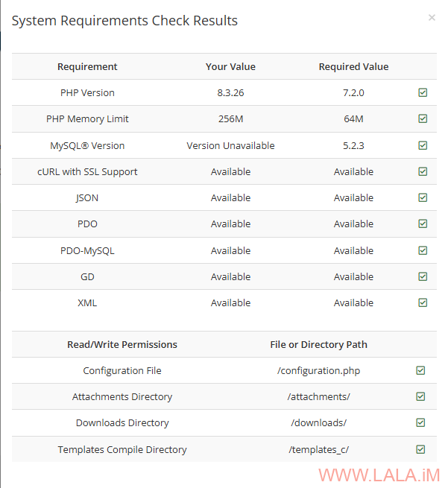Select the /configuration.php file path text
Viewport: 448px width, 488px height.
point(318,370)
